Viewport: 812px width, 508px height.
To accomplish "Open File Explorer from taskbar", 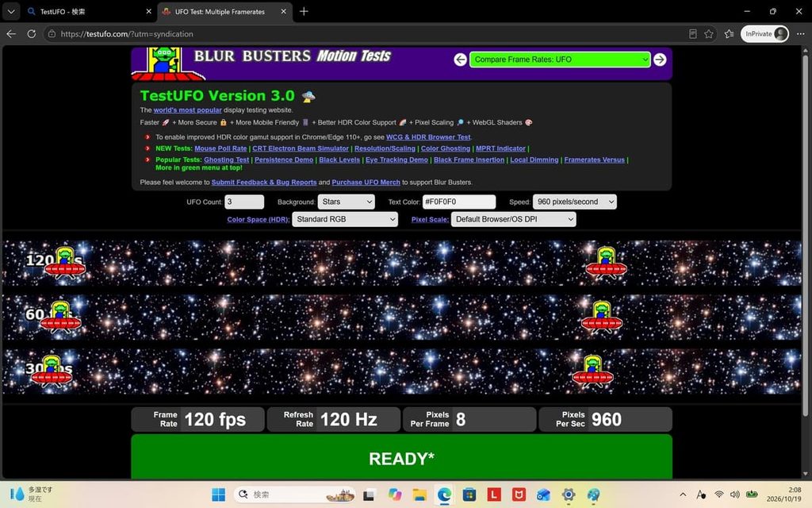I will coord(419,495).
